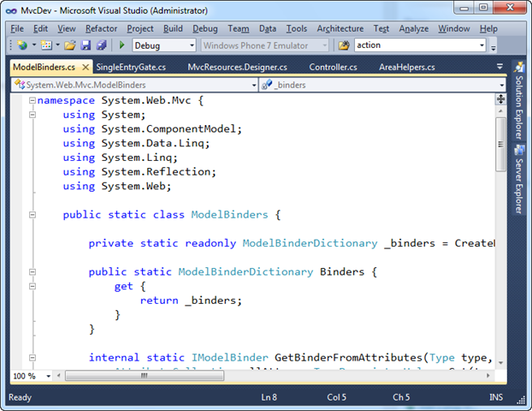Click inside the 'action' find text box
Viewport: 532px width, 411px height.
point(417,45)
